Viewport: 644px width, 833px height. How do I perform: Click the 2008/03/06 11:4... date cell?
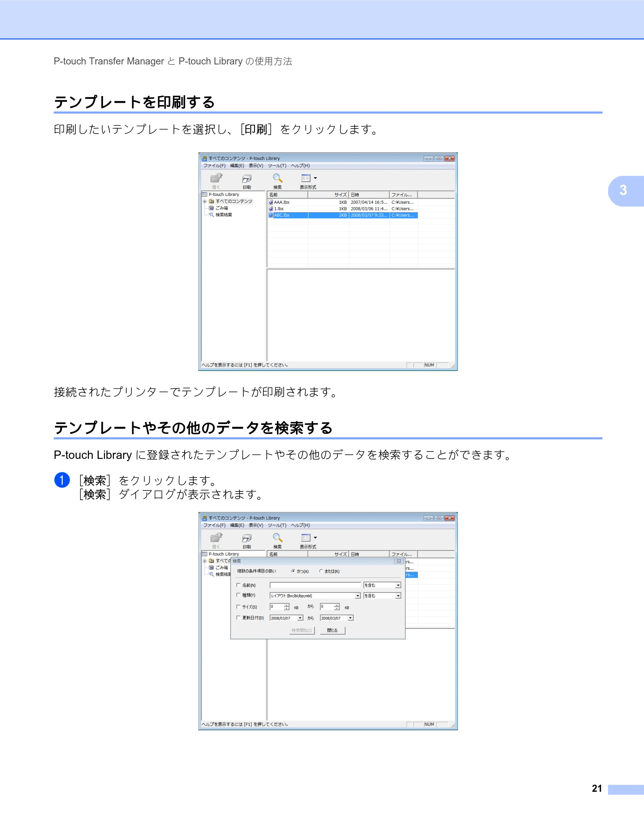[369, 208]
